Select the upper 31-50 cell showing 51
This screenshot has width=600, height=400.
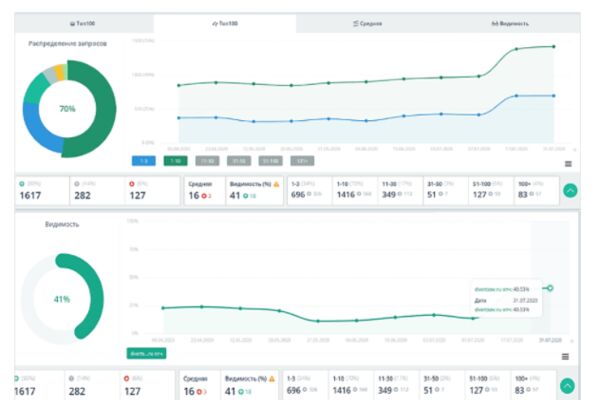click(x=446, y=191)
